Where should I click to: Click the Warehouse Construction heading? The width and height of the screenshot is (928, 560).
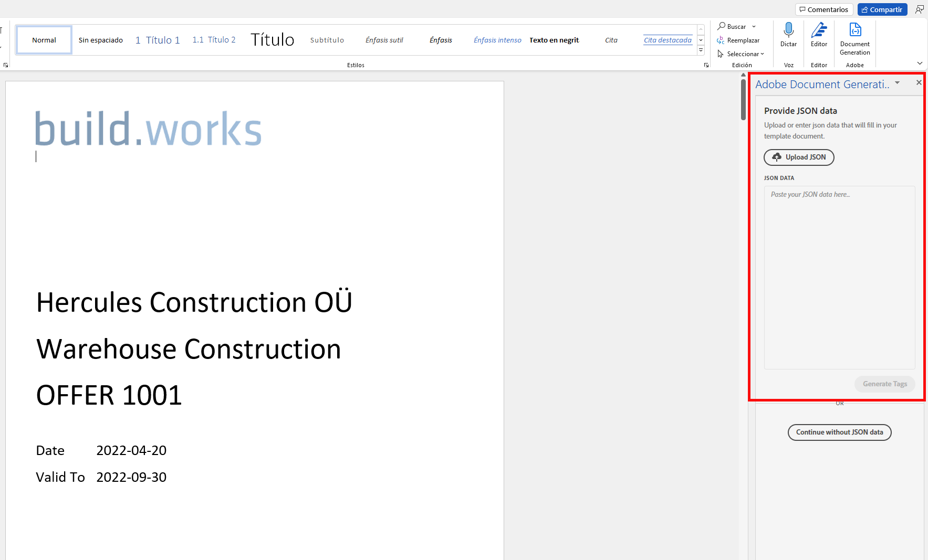tap(189, 349)
